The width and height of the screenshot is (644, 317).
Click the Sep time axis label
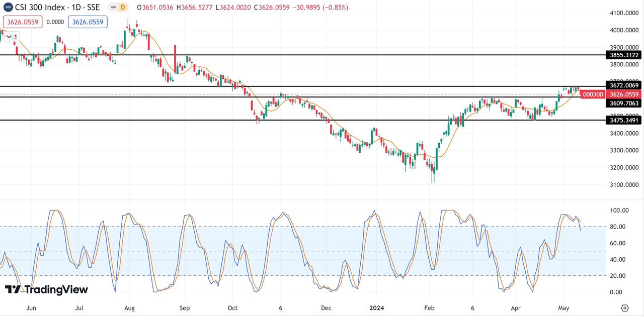tap(185, 307)
